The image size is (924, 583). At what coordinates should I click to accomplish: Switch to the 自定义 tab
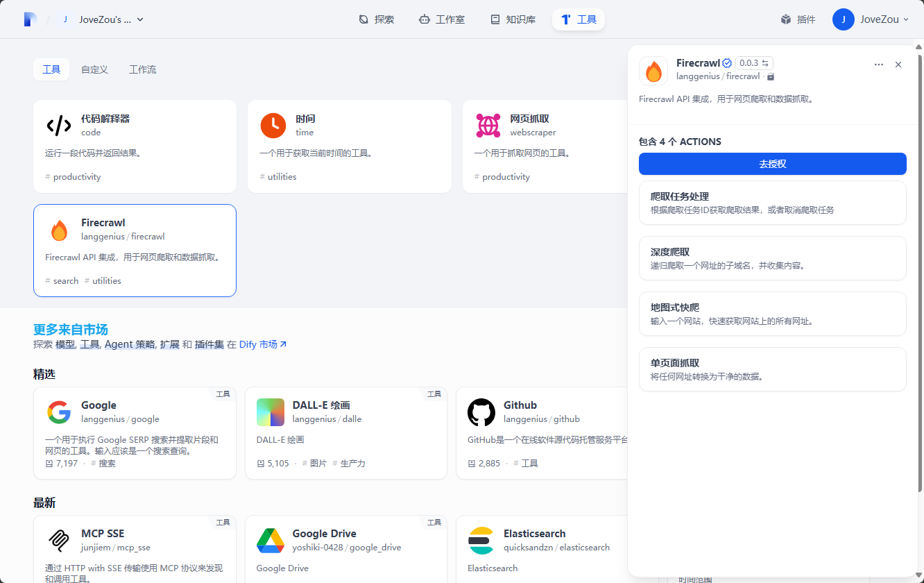94,69
